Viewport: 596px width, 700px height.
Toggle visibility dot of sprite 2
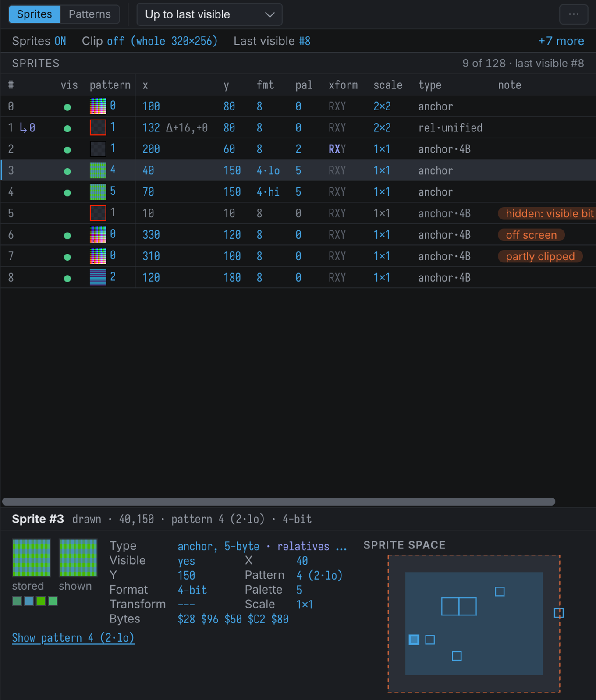tap(67, 150)
